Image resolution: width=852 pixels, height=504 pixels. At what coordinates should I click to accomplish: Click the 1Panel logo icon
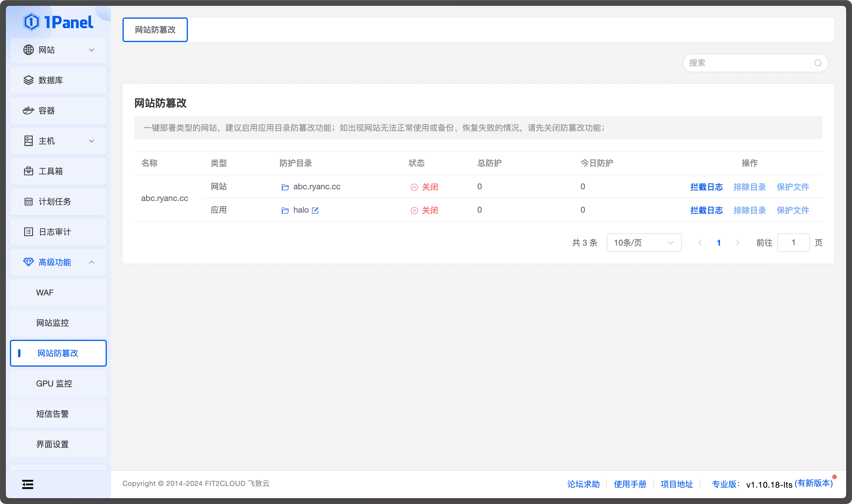tap(32, 22)
